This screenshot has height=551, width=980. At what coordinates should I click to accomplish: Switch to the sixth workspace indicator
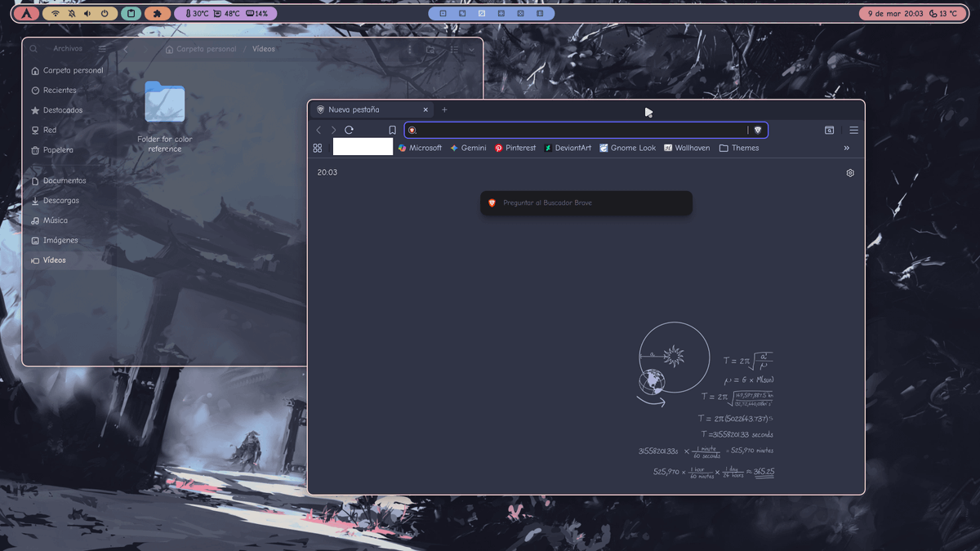pyautogui.click(x=540, y=14)
